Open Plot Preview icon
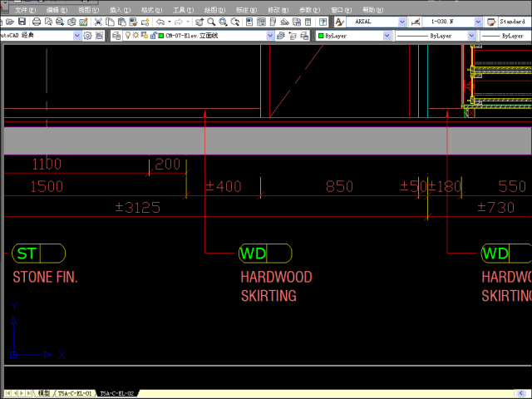Viewport: 532px width, 399px height. [48, 22]
